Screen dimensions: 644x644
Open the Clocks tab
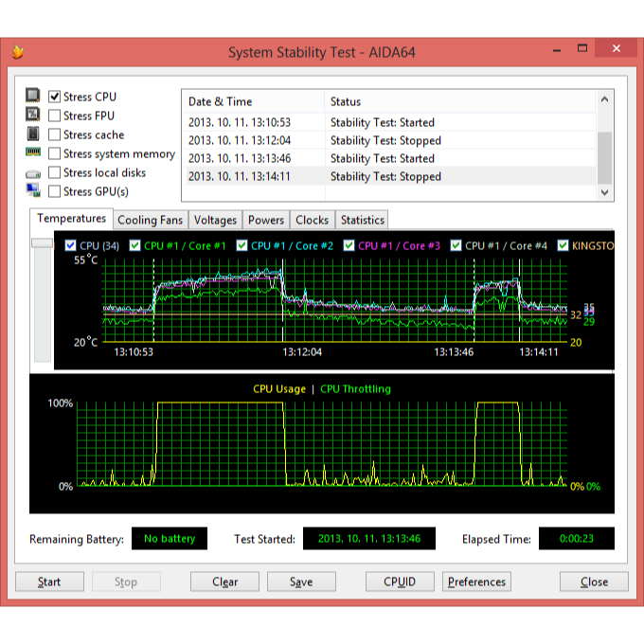tap(313, 220)
